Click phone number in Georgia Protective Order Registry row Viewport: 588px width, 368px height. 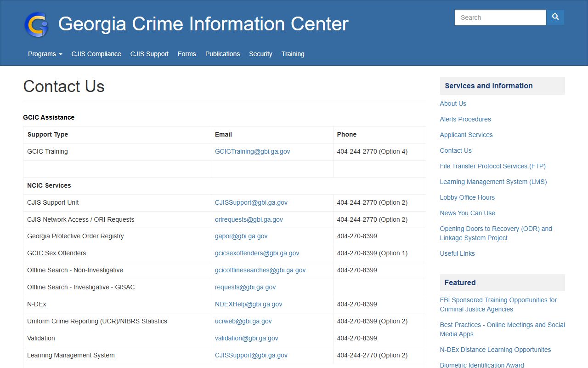click(x=357, y=236)
